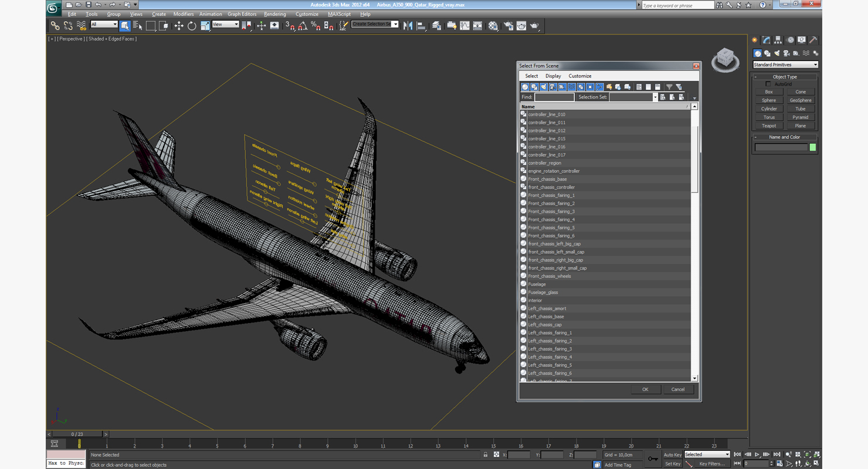Open the Selected key mode dropdown
The image size is (868, 469).
coord(707,454)
